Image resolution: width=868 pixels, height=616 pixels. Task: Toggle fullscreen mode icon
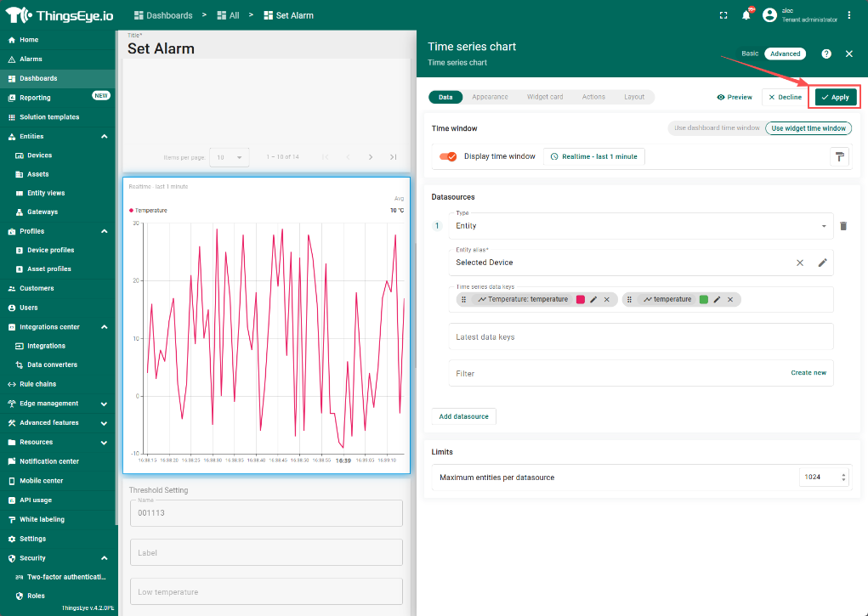723,15
